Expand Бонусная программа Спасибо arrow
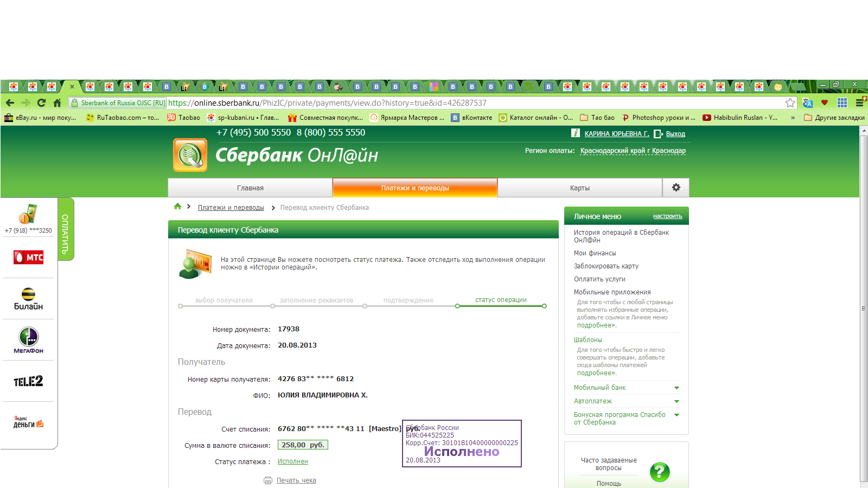Viewport: 868px width, 488px height. pos(676,415)
